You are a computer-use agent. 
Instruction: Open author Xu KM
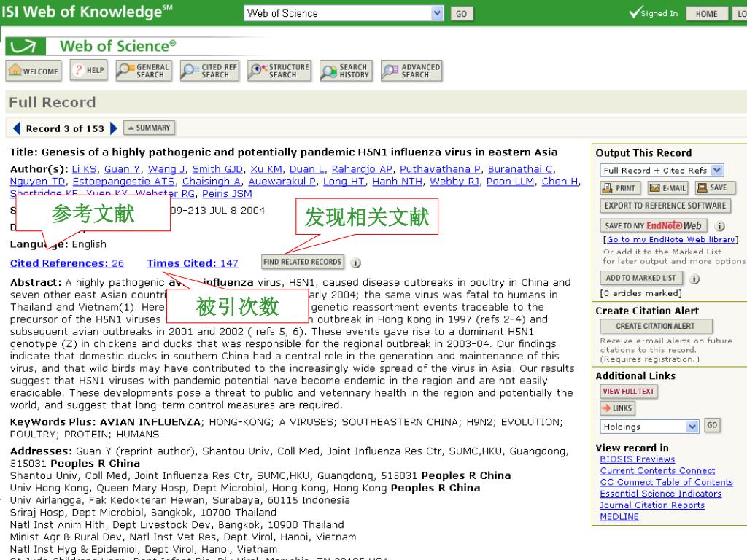tap(266, 169)
